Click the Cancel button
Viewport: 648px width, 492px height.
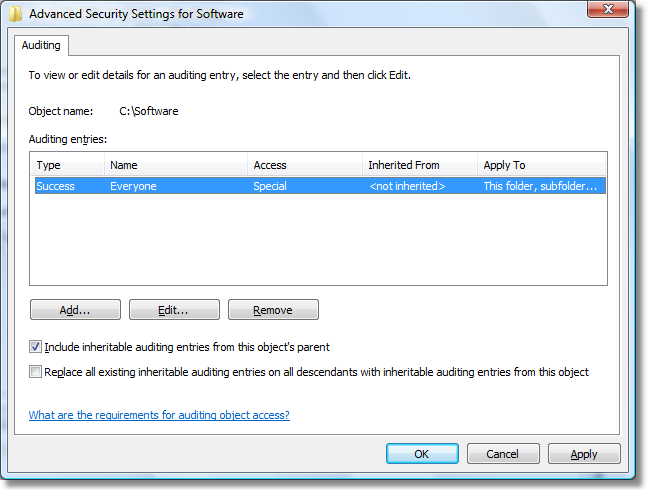[x=503, y=454]
